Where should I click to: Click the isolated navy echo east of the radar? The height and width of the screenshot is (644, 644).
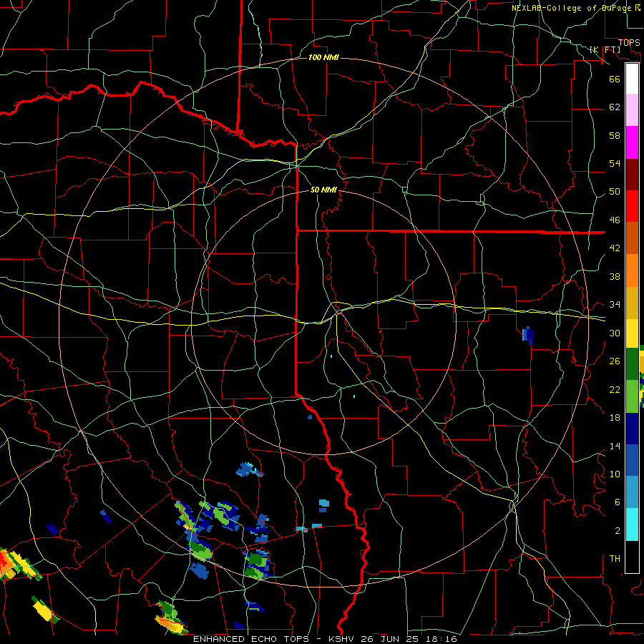[x=528, y=336]
